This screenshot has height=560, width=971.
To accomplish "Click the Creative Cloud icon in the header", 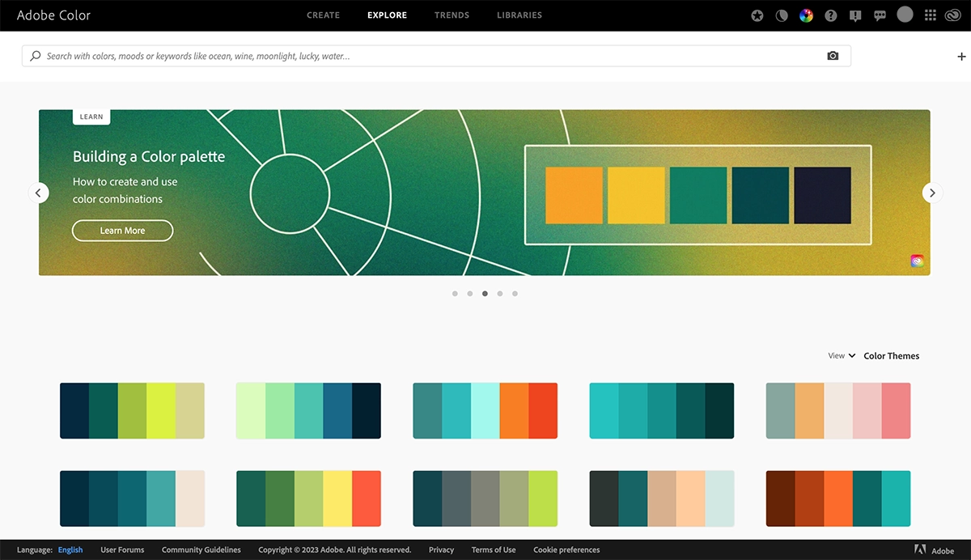I will click(x=952, y=15).
